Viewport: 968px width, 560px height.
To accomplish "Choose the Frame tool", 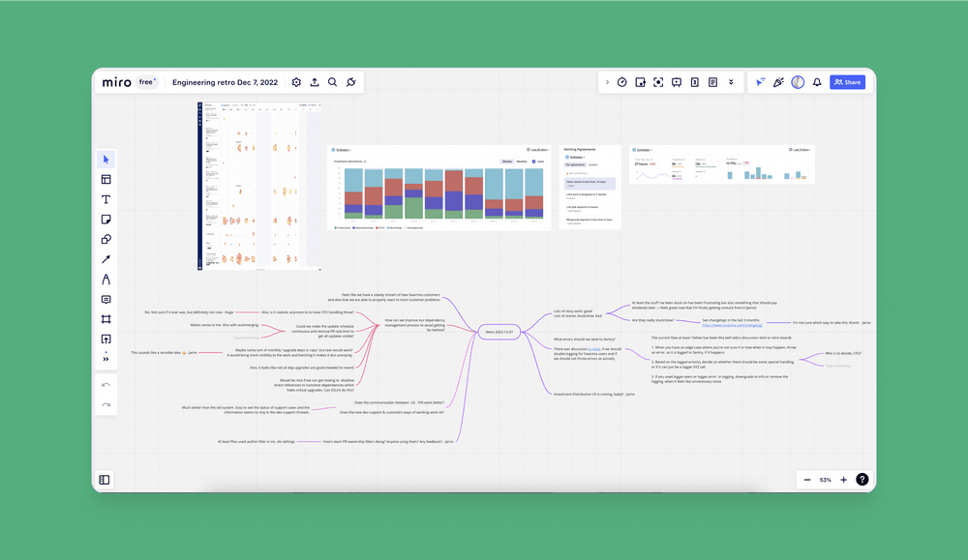I will point(106,319).
